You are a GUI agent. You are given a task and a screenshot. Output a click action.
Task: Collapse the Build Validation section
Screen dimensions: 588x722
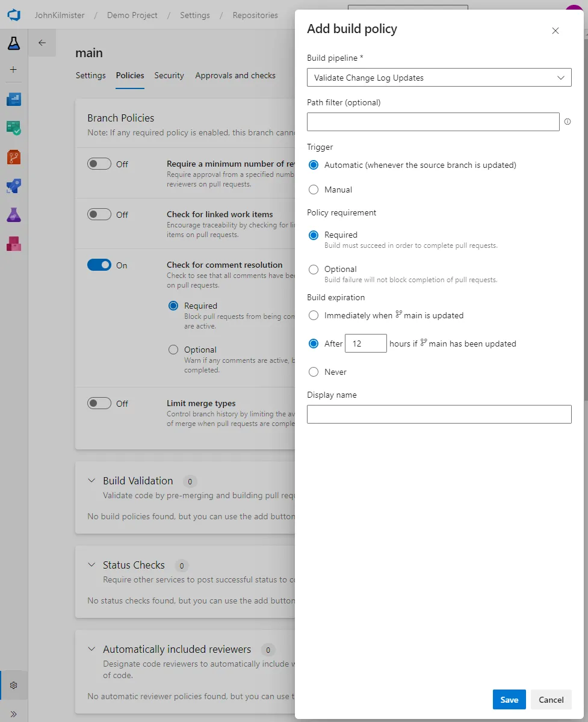tap(91, 481)
